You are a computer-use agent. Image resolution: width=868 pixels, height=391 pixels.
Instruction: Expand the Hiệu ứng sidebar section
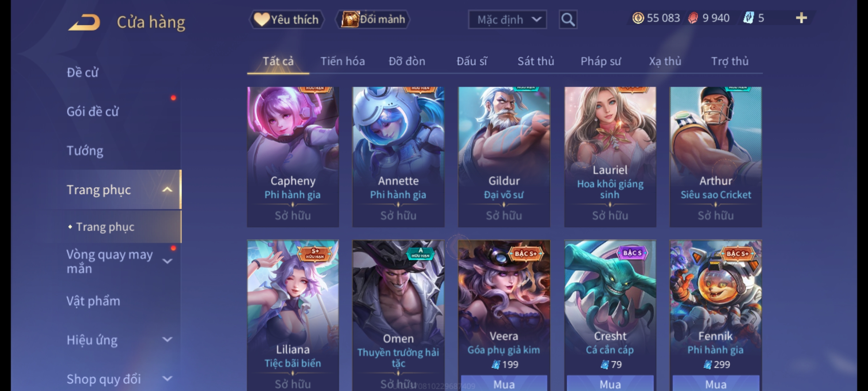(167, 340)
